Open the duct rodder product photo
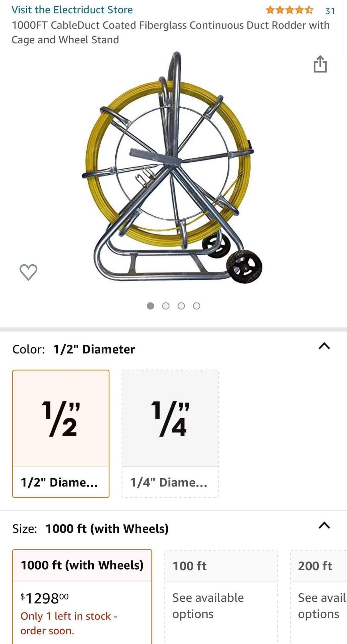This screenshot has width=347, height=644. point(171,168)
